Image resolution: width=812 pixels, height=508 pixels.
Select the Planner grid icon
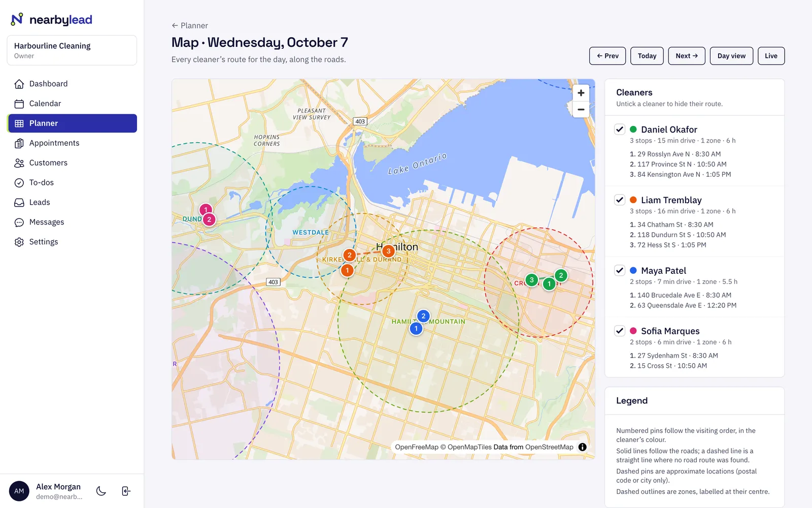(x=19, y=123)
